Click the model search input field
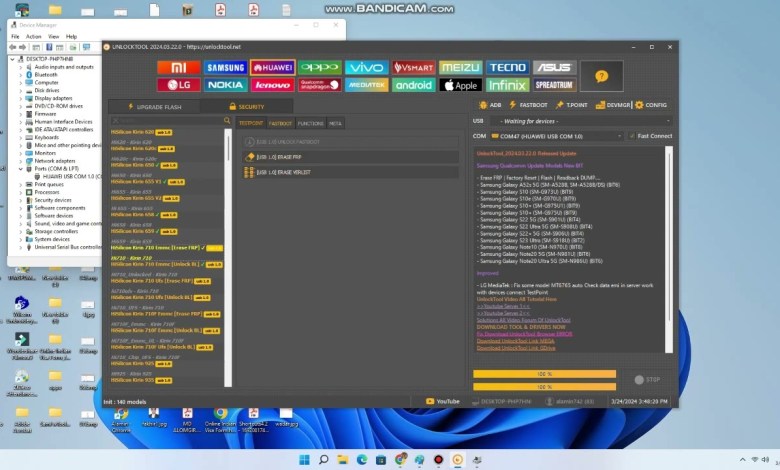Viewport: 780px width, 470px height. [167, 120]
